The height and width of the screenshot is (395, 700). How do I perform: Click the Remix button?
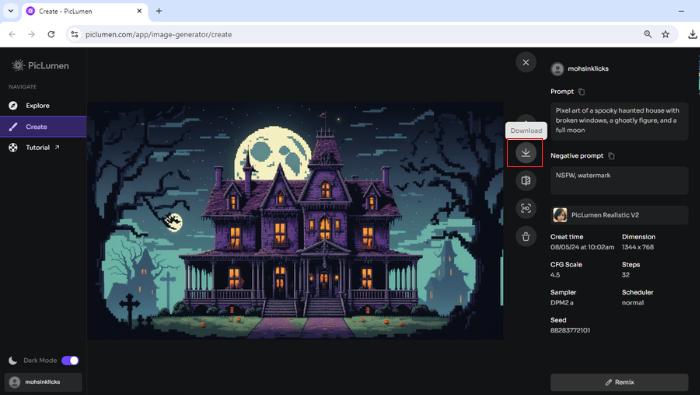pos(619,382)
